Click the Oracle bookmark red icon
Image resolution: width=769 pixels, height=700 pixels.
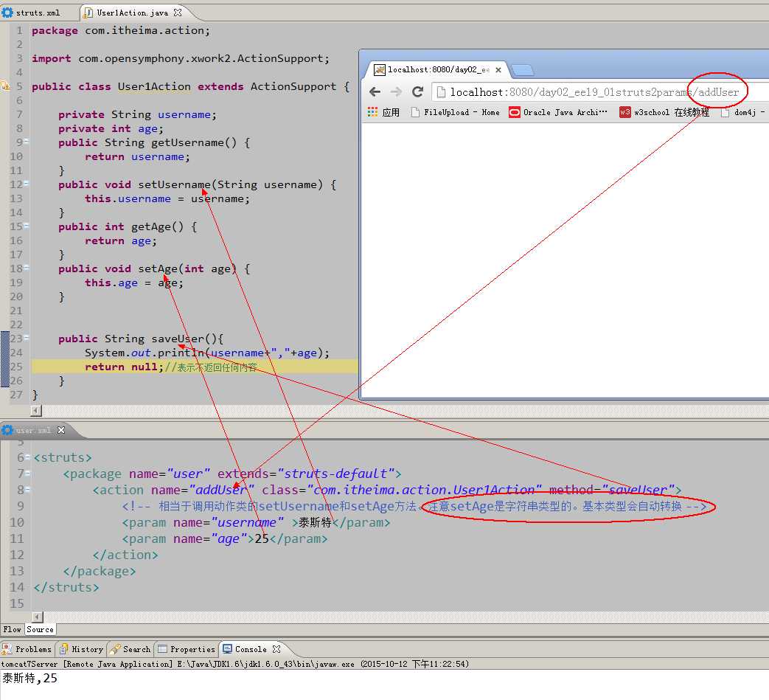(x=515, y=112)
